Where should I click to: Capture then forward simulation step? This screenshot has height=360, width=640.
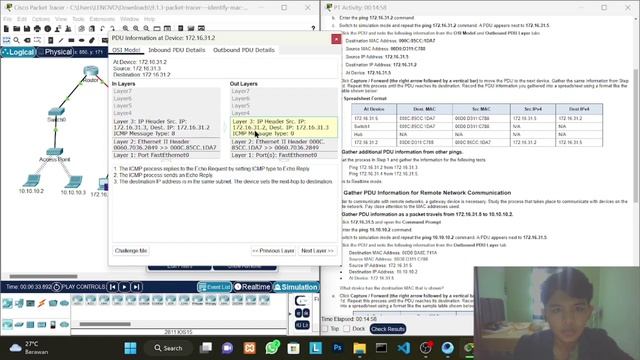[x=136, y=287]
